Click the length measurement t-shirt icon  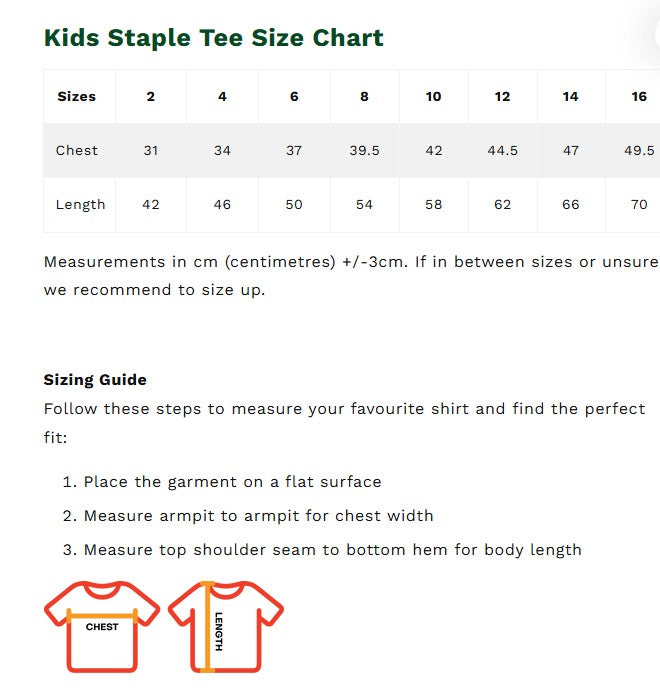pos(225,626)
